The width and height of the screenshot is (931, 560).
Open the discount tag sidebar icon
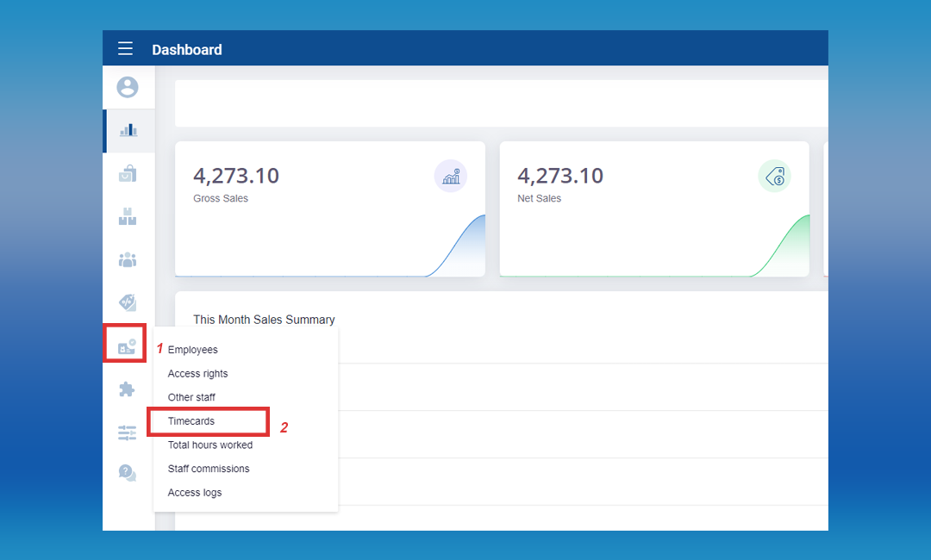[128, 302]
